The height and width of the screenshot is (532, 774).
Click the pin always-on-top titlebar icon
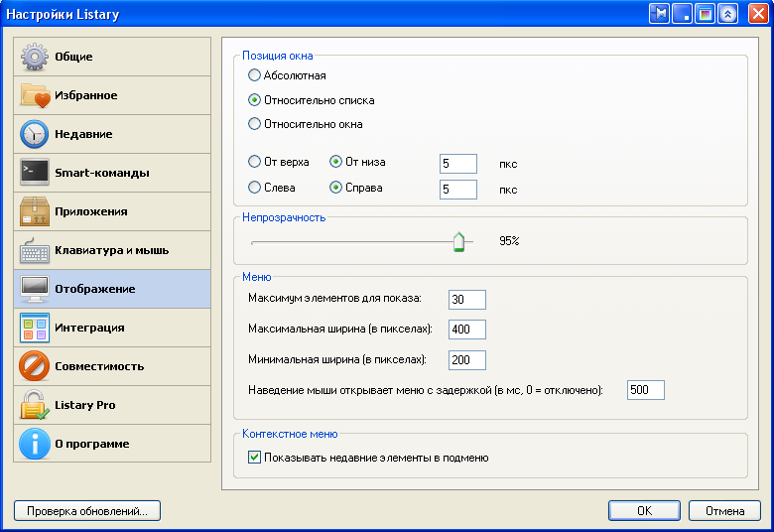pyautogui.click(x=660, y=13)
